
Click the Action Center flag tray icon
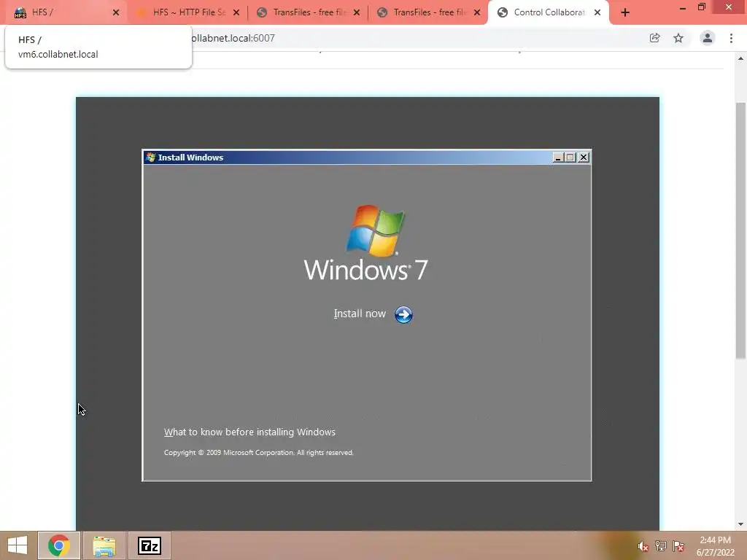click(678, 546)
